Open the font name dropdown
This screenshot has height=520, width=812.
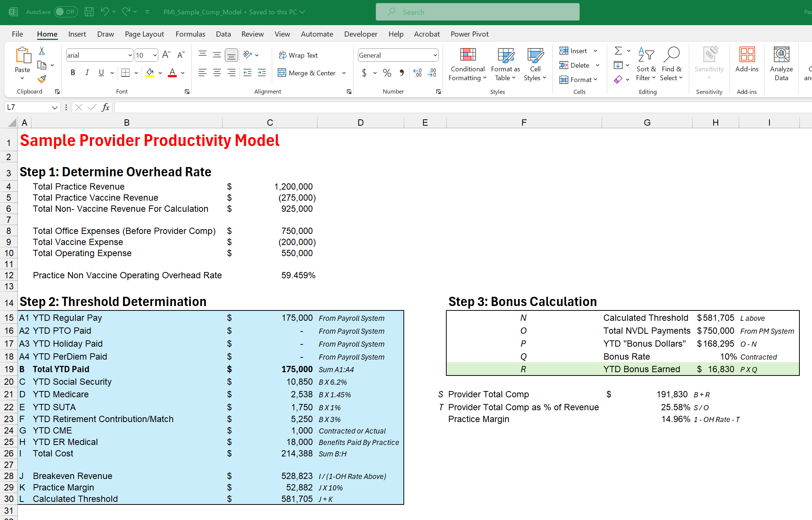click(x=130, y=55)
